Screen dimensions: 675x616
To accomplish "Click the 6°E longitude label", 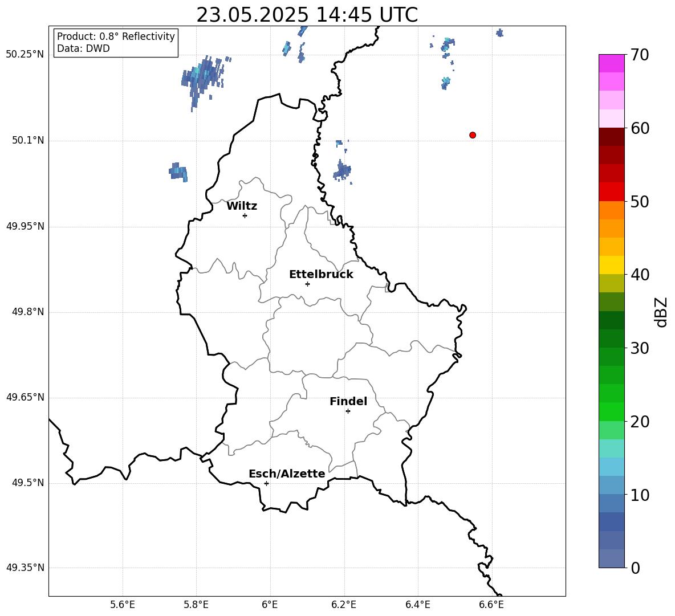I will tap(270, 605).
